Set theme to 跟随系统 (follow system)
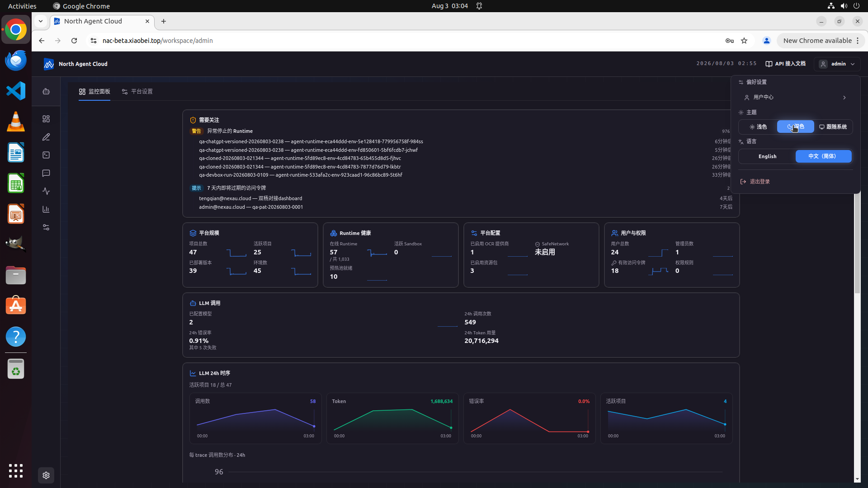The height and width of the screenshot is (488, 868). pos(833,127)
